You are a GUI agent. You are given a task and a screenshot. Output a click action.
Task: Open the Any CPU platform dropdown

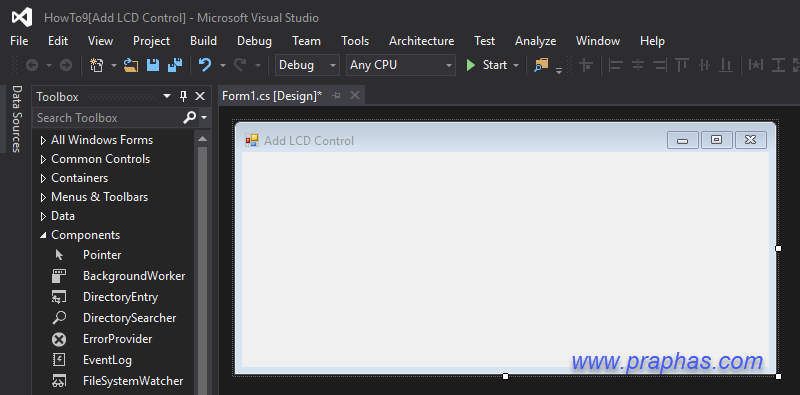point(401,65)
